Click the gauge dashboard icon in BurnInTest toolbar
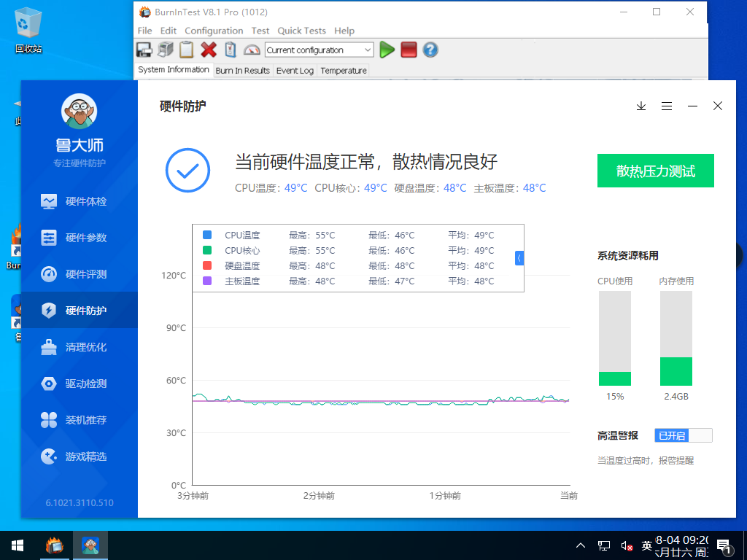 pyautogui.click(x=252, y=49)
